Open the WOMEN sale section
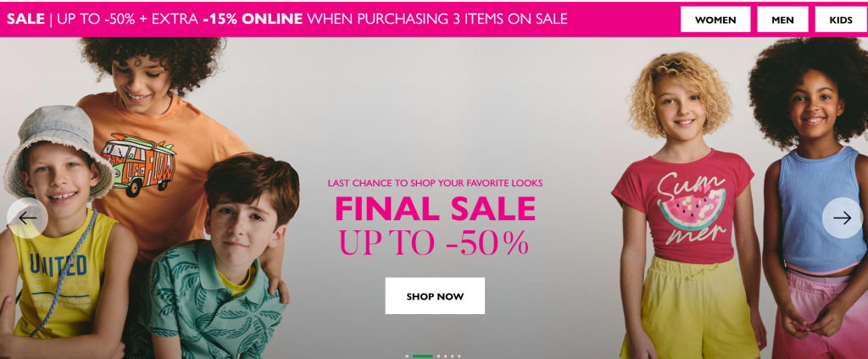 point(715,19)
